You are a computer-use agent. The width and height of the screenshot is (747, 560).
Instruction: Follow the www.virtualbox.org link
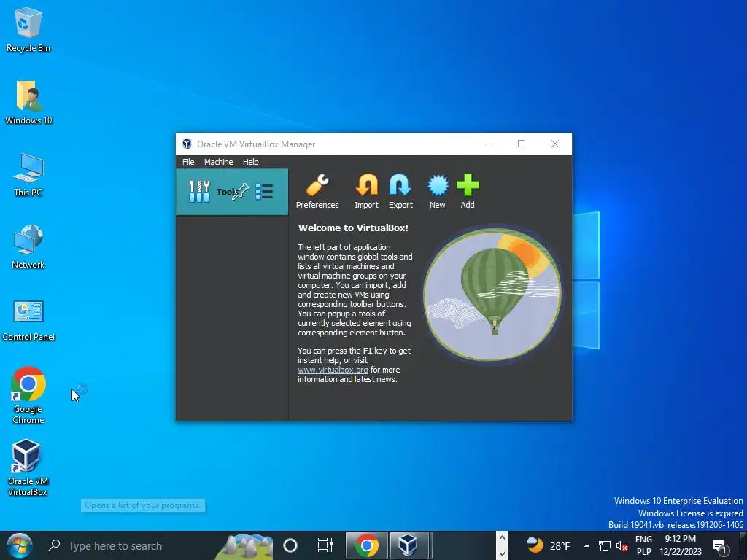(x=333, y=370)
